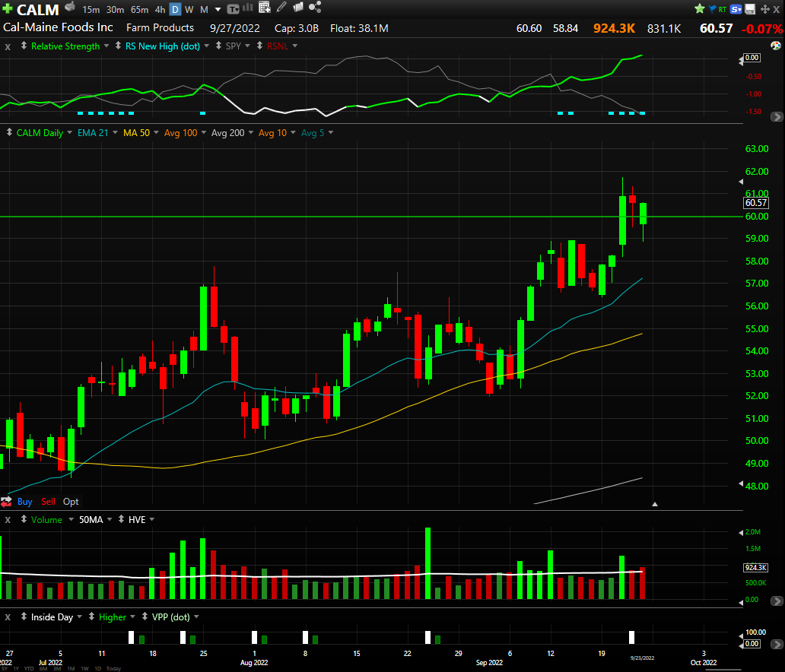
Task: Switch to the 65m timeframe
Action: (x=139, y=10)
